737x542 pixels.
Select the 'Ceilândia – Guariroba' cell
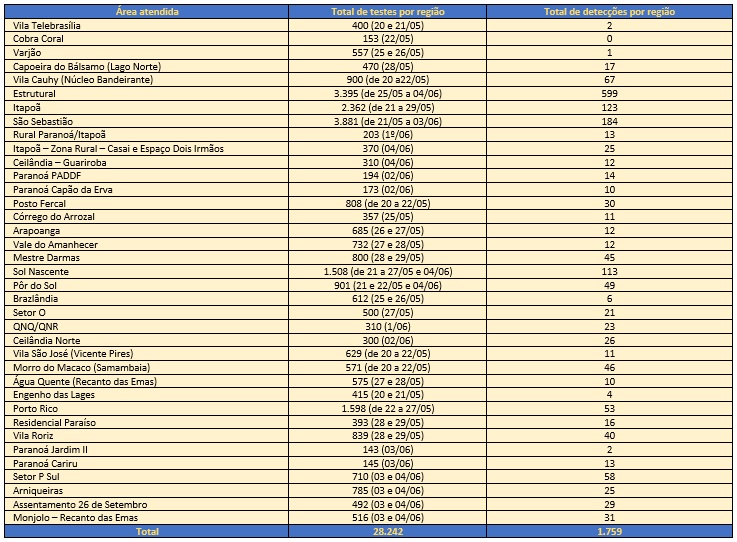pos(147,162)
